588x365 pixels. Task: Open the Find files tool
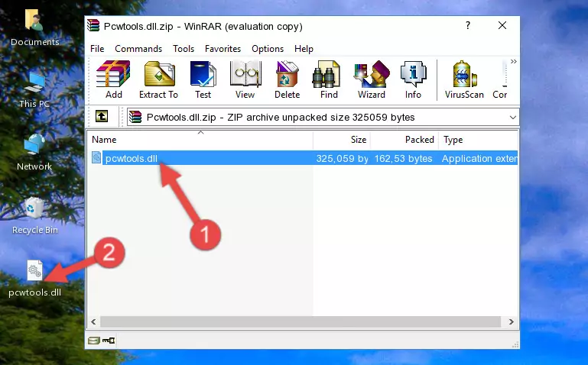[x=329, y=79]
